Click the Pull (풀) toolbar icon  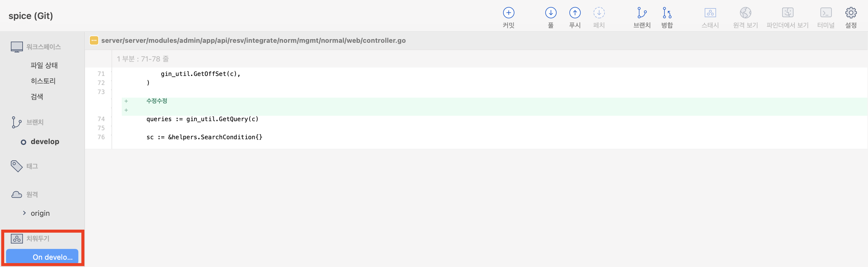pos(551,13)
